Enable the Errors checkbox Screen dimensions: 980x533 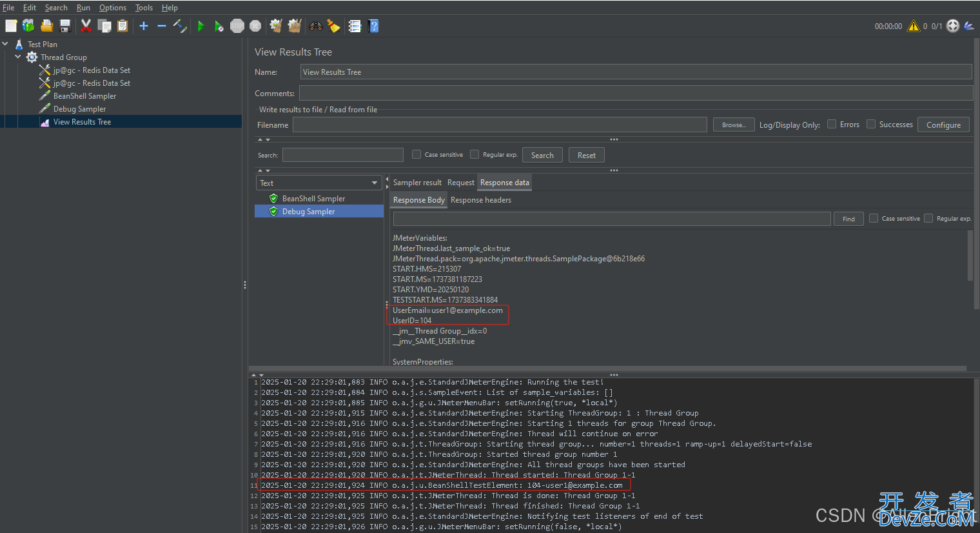832,124
